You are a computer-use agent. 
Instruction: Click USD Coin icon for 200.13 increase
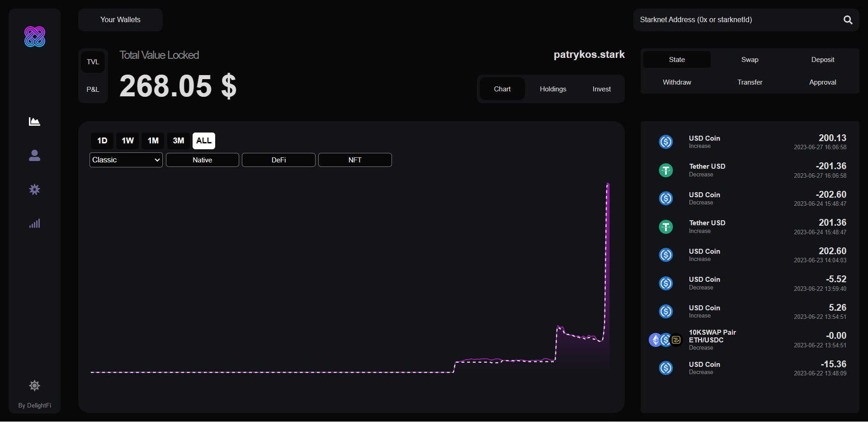pyautogui.click(x=666, y=142)
